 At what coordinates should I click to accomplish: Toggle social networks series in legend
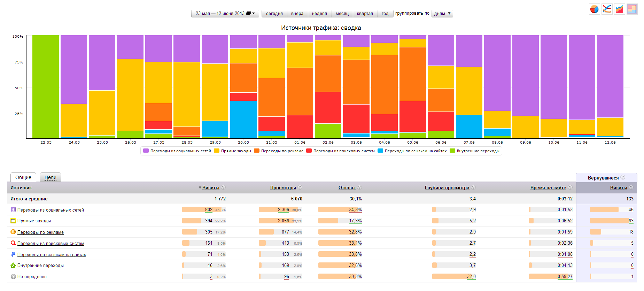point(177,151)
